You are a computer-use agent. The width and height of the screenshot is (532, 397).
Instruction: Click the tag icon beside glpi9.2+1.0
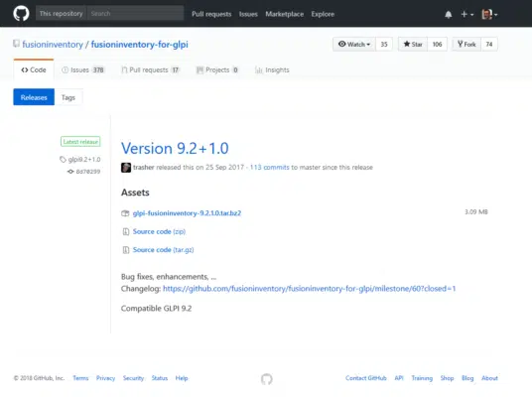coord(63,159)
